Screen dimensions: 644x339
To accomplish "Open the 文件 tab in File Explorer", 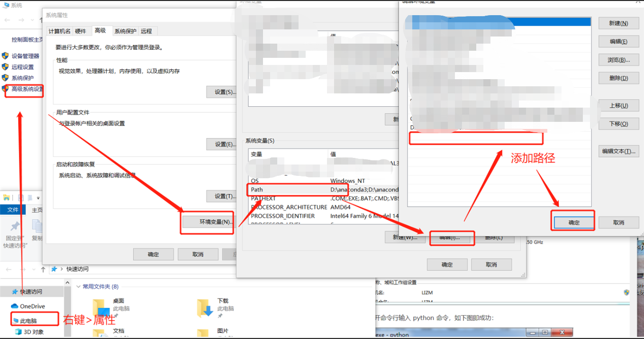I will [13, 210].
